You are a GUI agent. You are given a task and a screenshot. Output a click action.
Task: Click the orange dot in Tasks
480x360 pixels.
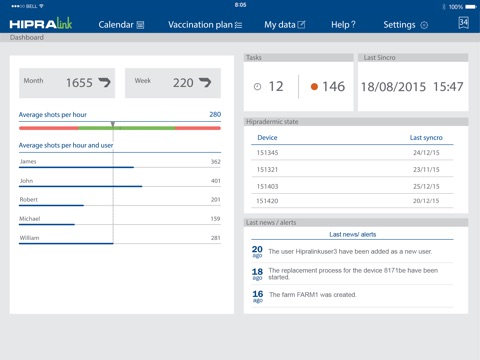pos(314,87)
